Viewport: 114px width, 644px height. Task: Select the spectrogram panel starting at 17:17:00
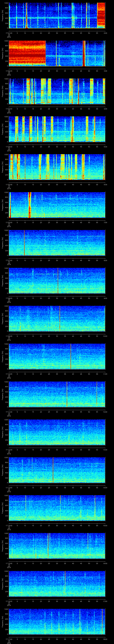(57, 621)
